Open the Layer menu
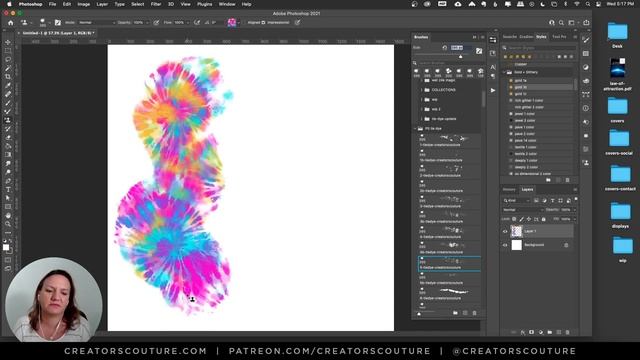Screen dimensions: 640x360 click(x=102, y=4)
